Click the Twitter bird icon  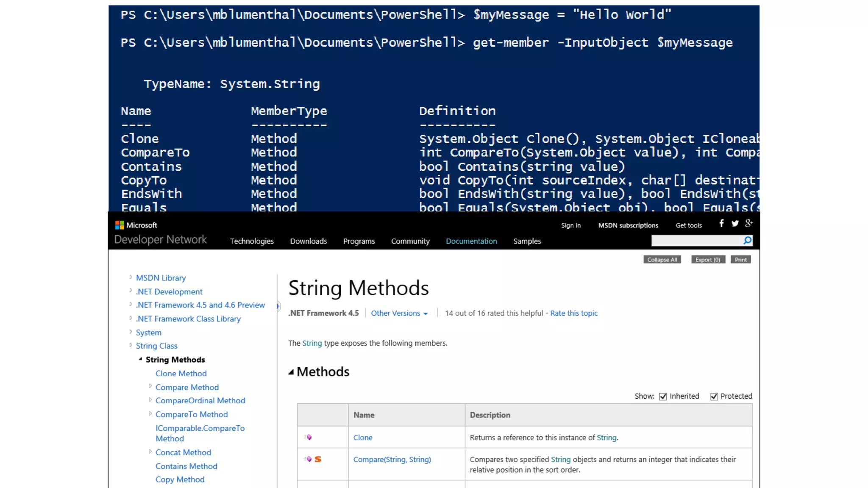point(735,223)
